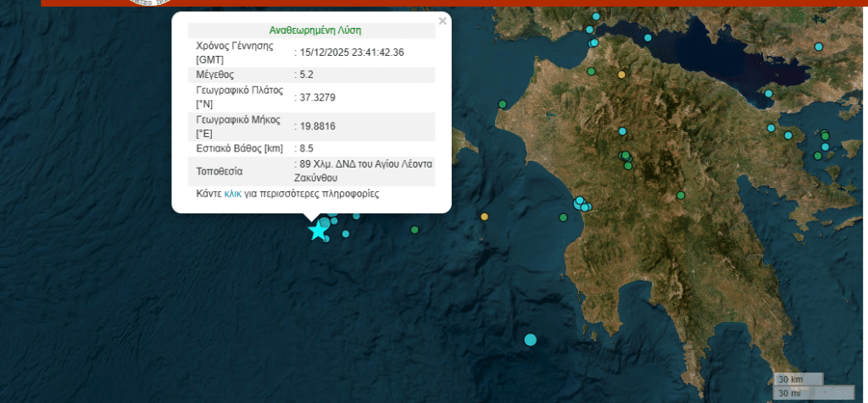Select the yellow marker inland in northern Peloponnese
The height and width of the screenshot is (403, 868).
point(621,75)
